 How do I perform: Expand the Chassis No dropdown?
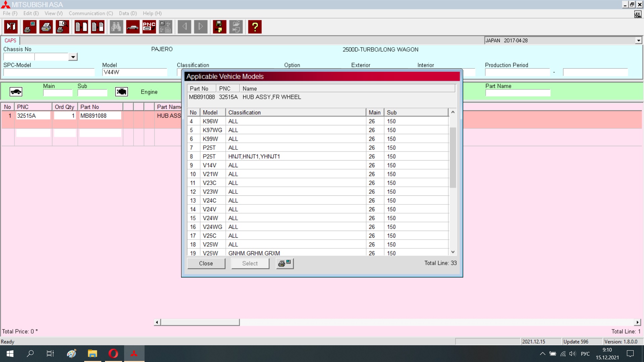tap(73, 57)
